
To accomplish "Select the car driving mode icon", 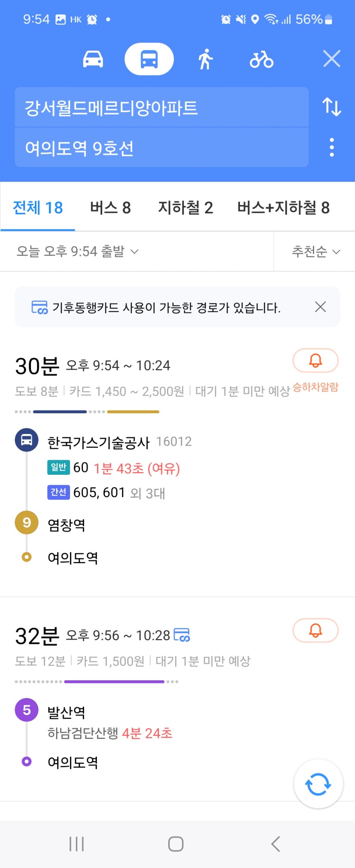I will pyautogui.click(x=93, y=59).
